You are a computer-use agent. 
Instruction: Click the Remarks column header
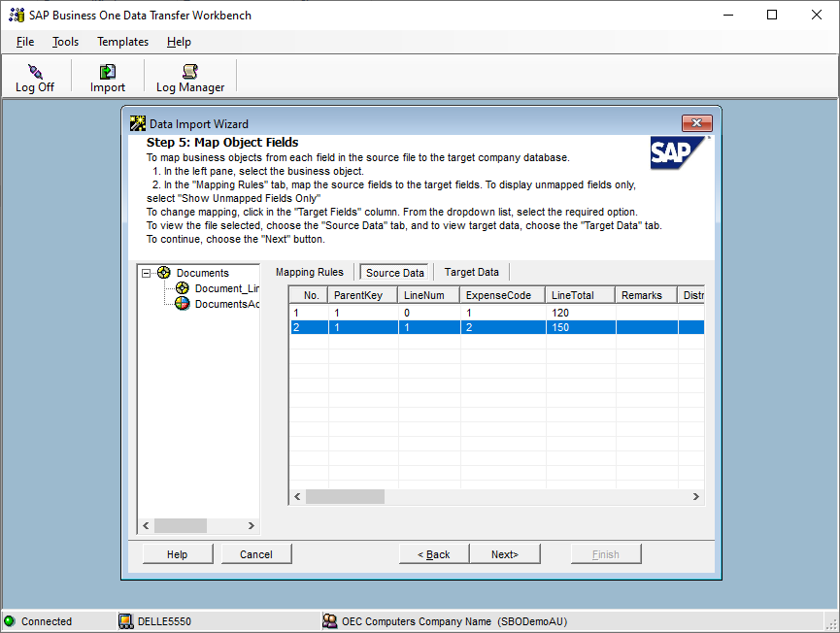pos(646,295)
